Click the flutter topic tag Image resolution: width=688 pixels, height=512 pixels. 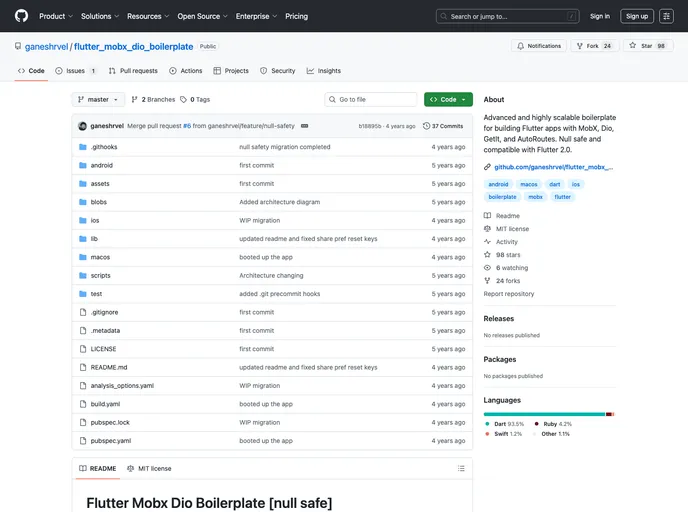[x=563, y=197]
